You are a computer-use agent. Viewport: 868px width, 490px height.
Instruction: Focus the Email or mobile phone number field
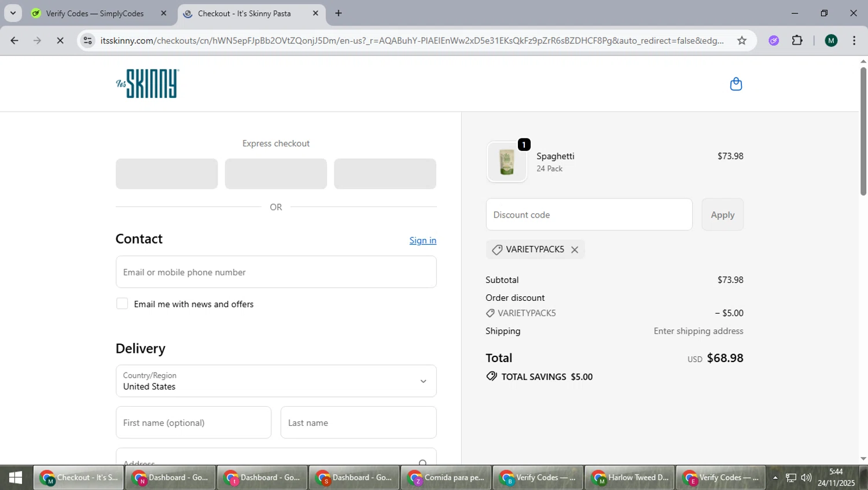click(276, 272)
